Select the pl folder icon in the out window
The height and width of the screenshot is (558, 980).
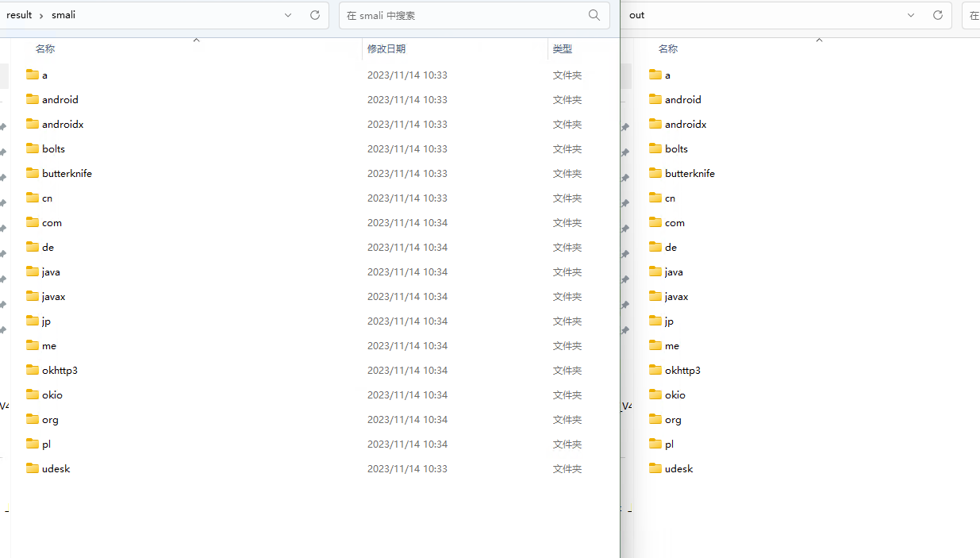click(655, 444)
